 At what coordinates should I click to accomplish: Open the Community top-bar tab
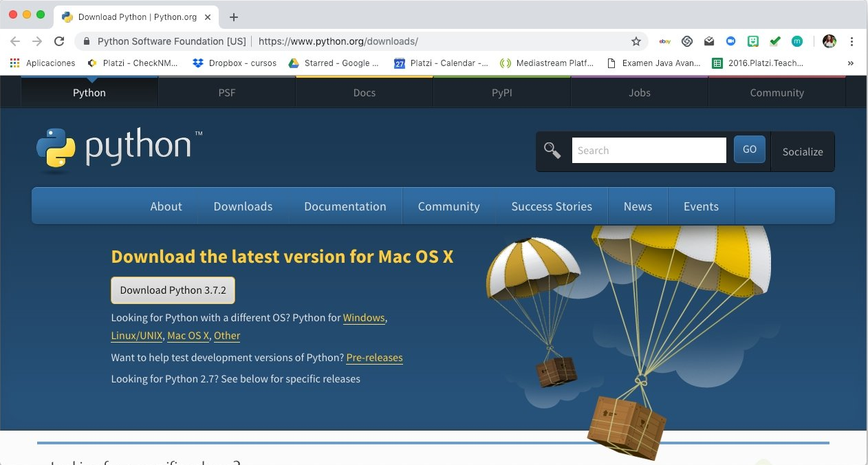click(777, 92)
